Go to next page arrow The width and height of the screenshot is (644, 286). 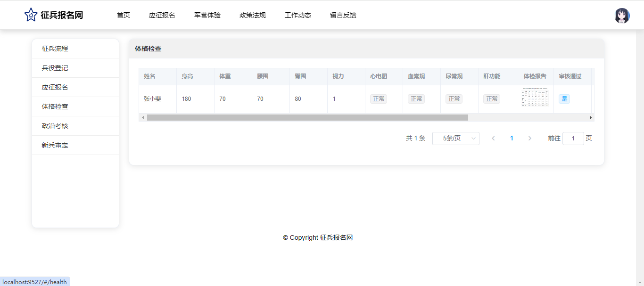click(x=530, y=139)
